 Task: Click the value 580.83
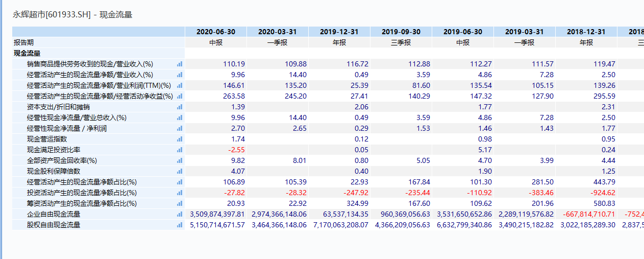tap(605, 203)
